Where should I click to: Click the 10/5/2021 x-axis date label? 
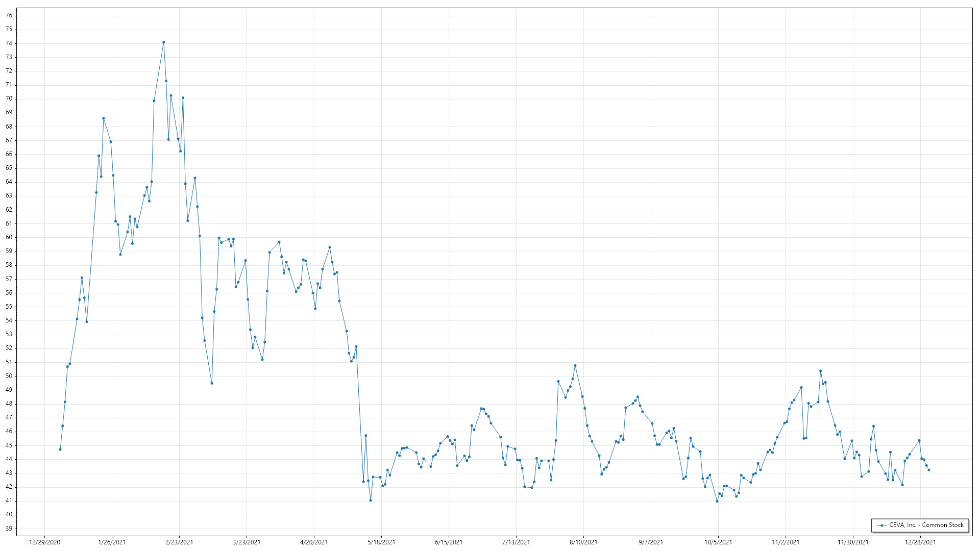(718, 542)
